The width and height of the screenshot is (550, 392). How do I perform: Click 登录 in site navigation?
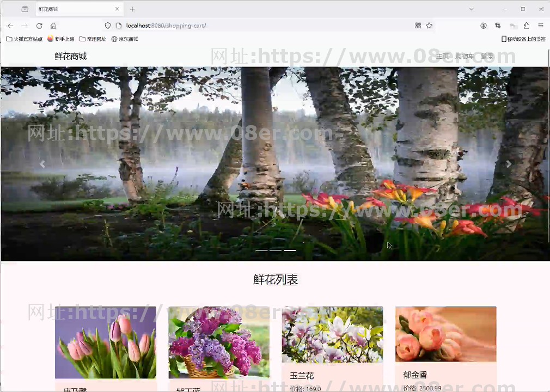point(487,56)
